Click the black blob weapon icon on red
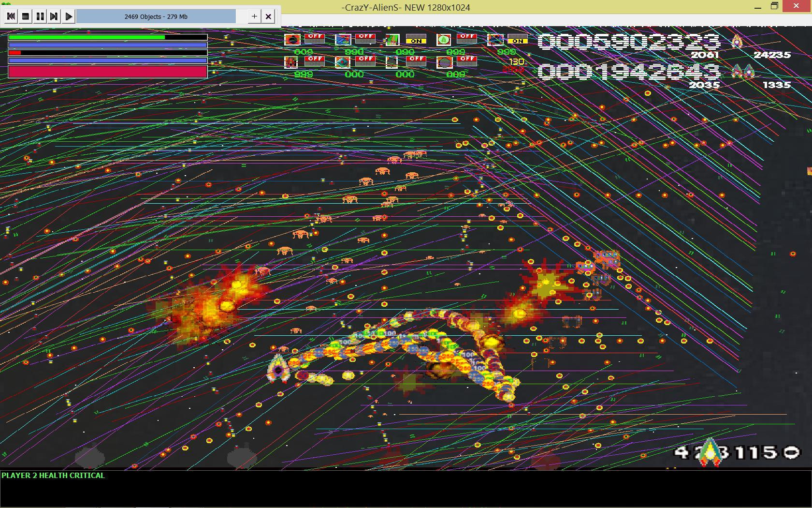The width and height of the screenshot is (812, 508). (292, 40)
